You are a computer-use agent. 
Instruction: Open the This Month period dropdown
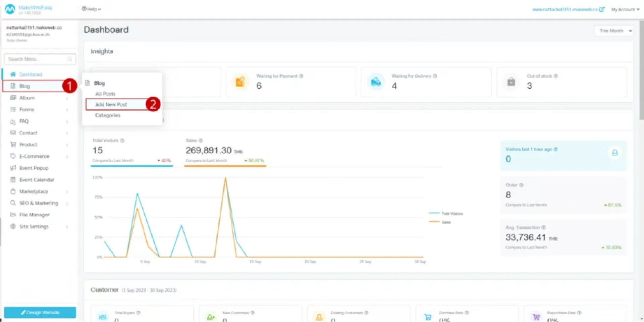pyautogui.click(x=613, y=31)
